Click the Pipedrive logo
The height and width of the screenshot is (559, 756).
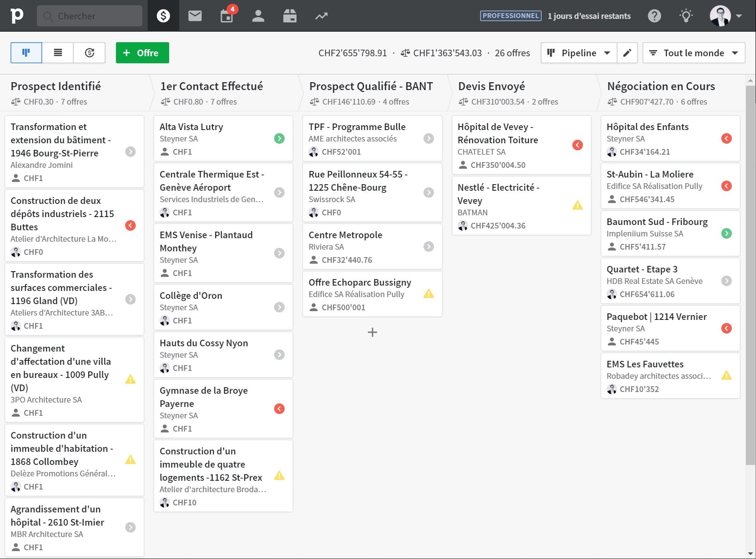(x=17, y=16)
